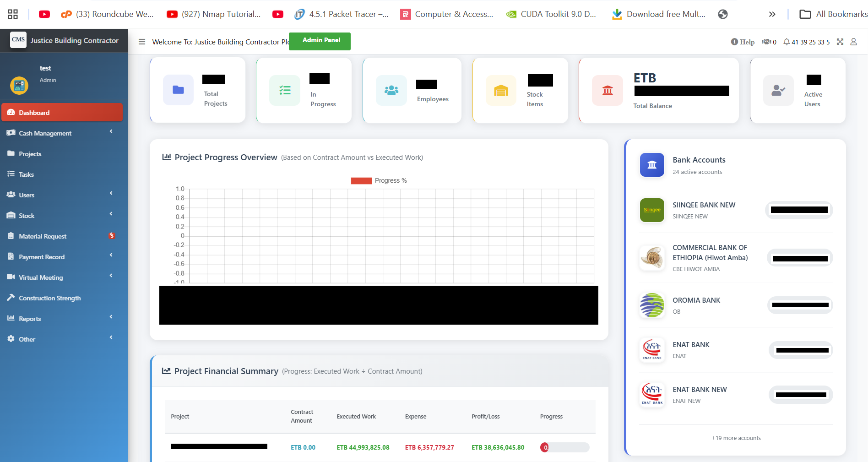Expand the Stock sidebar section
This screenshot has width=868, height=462.
click(x=62, y=215)
